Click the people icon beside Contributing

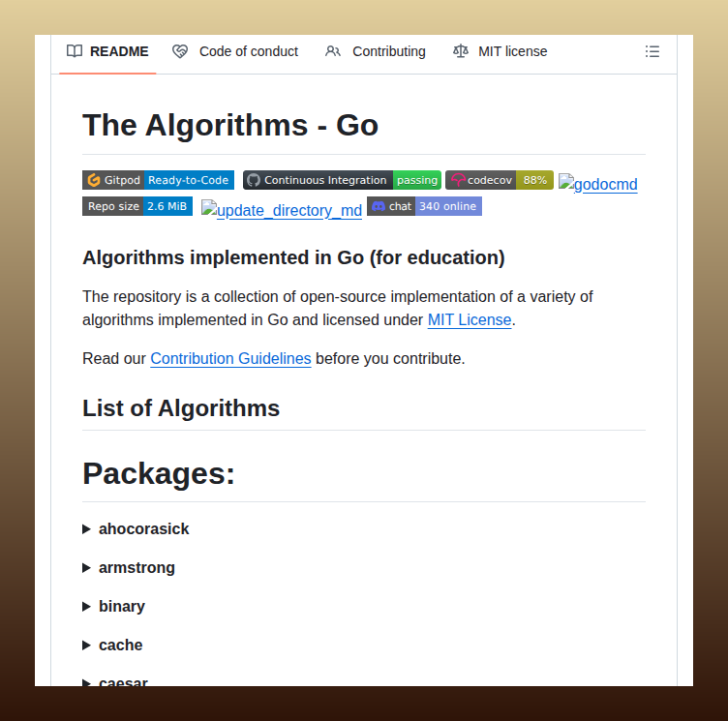click(x=333, y=51)
